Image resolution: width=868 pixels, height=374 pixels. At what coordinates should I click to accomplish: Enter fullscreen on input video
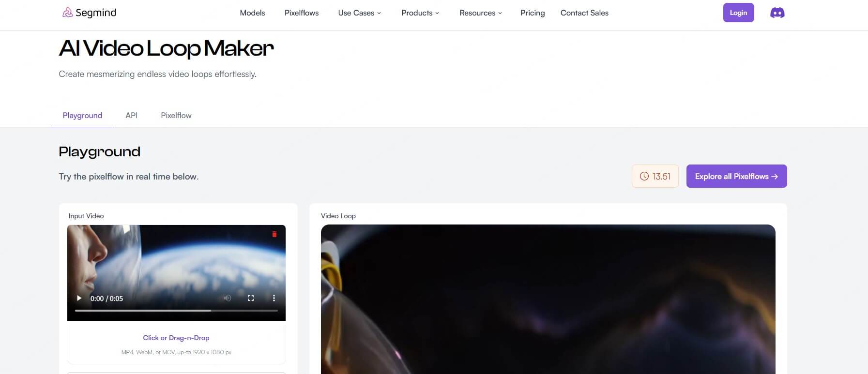pyautogui.click(x=250, y=298)
